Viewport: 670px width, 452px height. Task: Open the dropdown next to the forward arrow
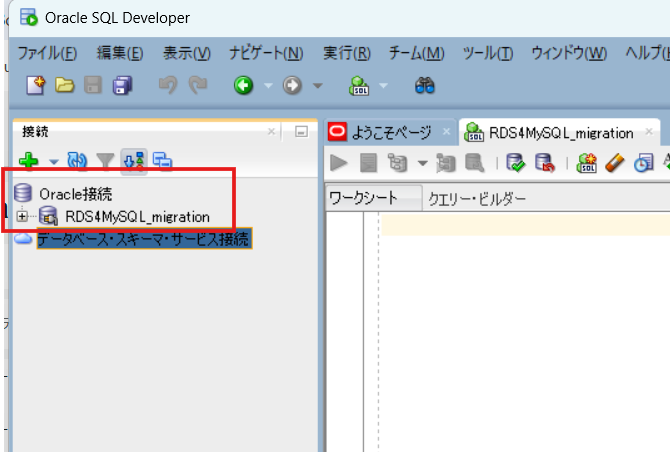[317, 85]
